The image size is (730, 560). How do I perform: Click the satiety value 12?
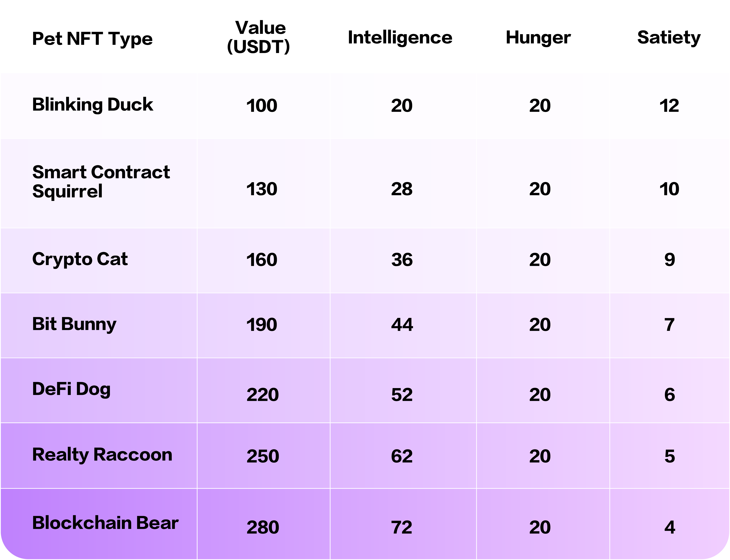[669, 106]
